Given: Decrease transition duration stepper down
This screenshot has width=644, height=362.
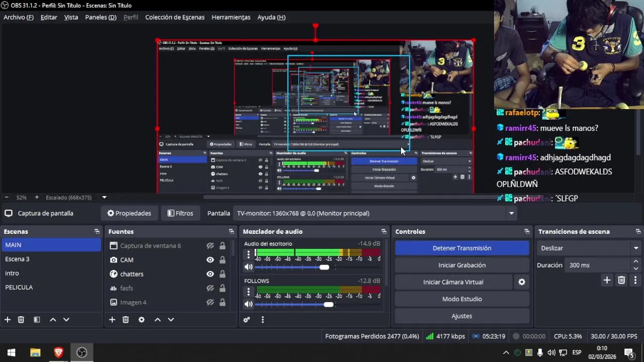Looking at the screenshot, I should (635, 268).
